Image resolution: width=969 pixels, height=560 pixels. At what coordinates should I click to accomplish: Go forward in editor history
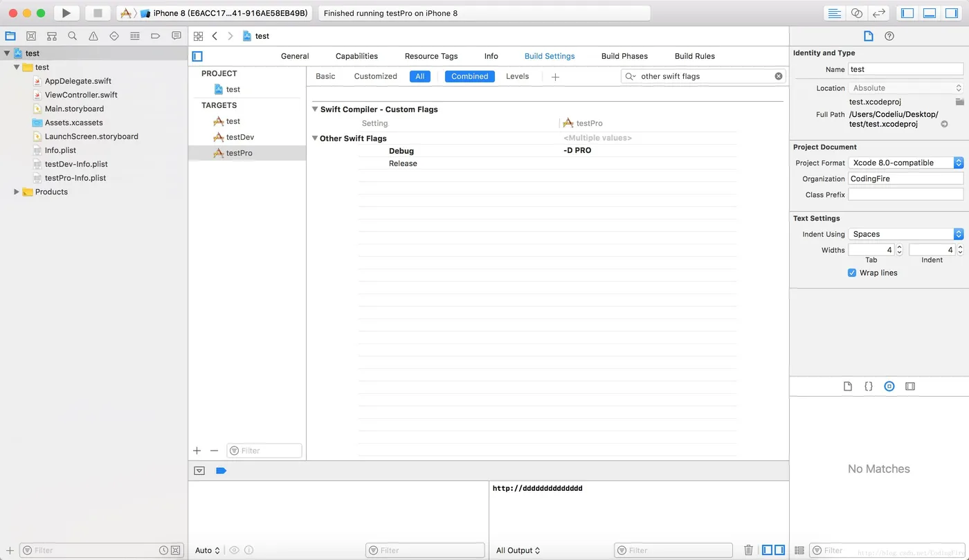point(230,36)
